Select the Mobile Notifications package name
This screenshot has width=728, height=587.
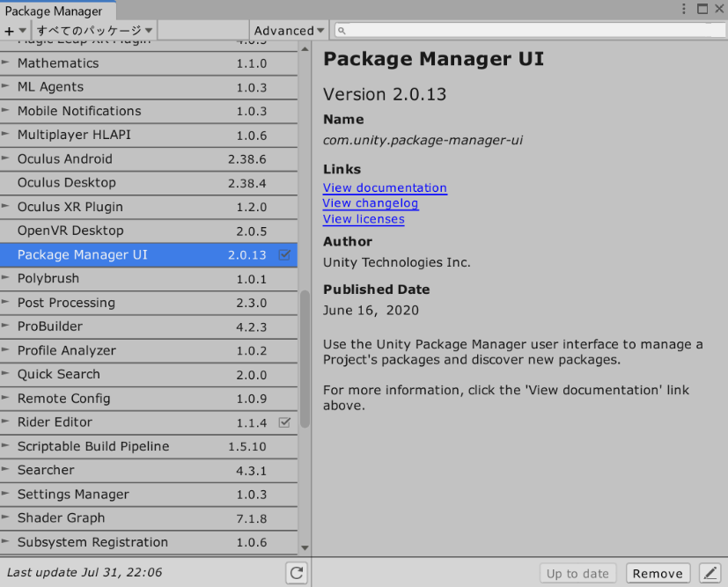[x=79, y=111]
